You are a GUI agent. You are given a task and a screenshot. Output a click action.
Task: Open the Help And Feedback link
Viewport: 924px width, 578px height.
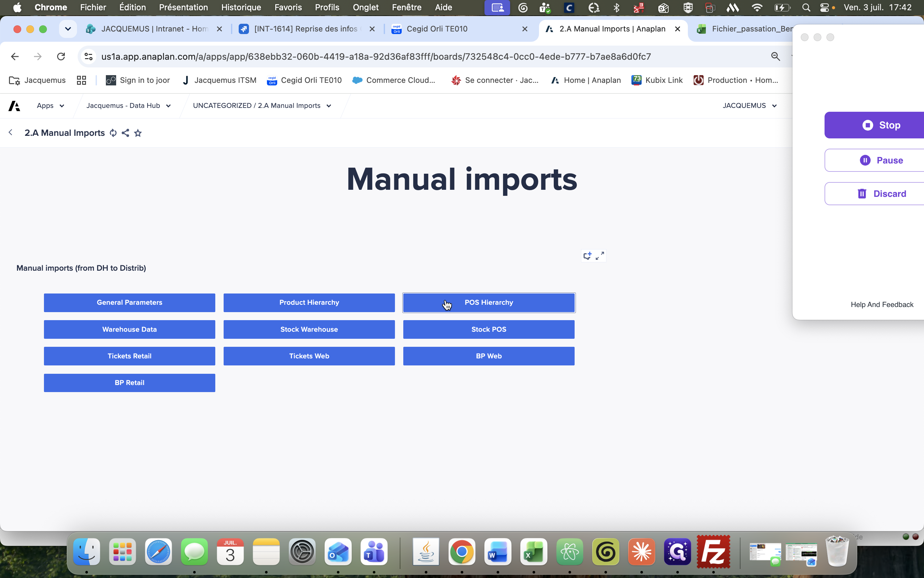(x=882, y=305)
